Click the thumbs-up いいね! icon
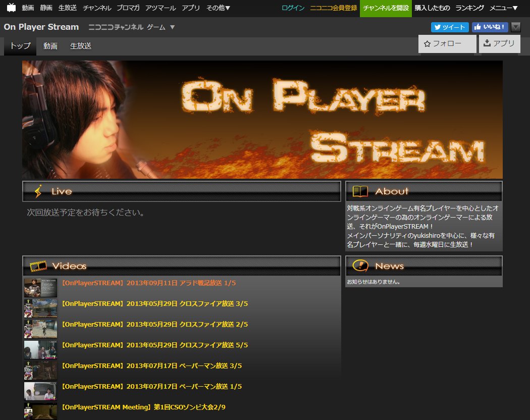Image resolution: width=530 pixels, height=420 pixels. tap(478, 27)
